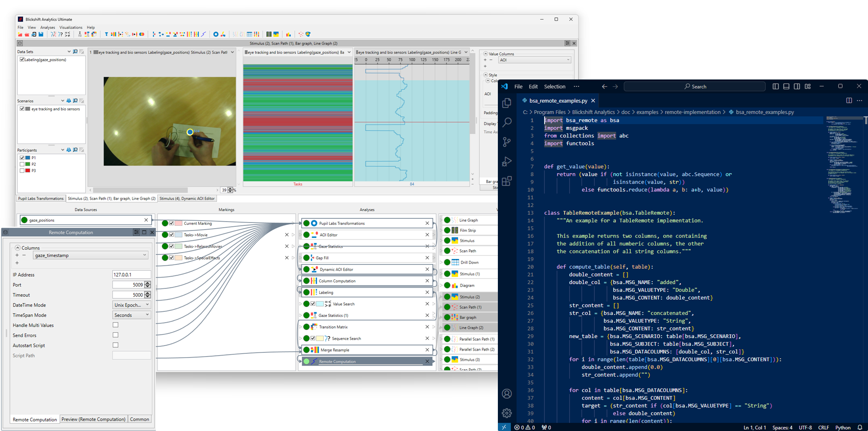Click the VS Code split editor icon
868x431 pixels.
tap(849, 101)
